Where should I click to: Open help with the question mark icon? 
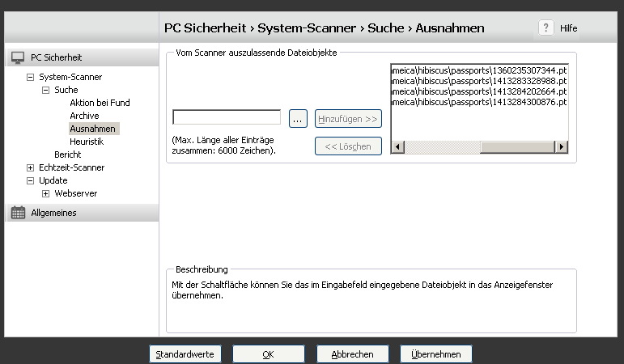(546, 28)
